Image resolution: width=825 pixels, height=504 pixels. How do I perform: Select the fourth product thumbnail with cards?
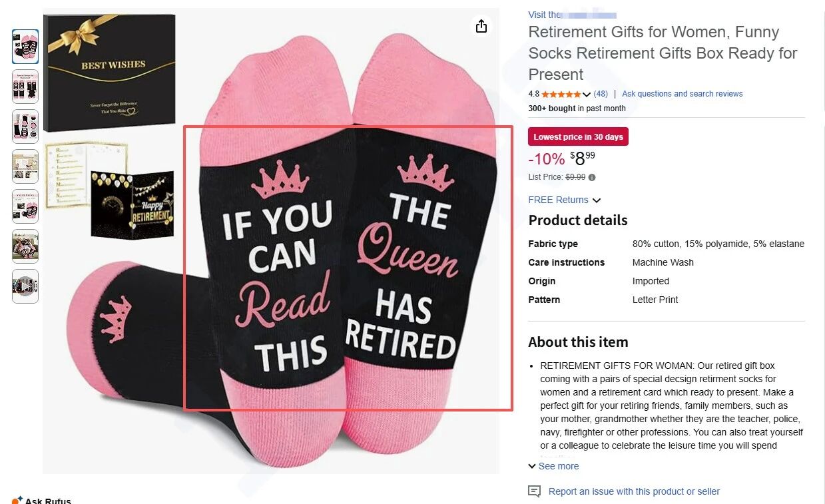coord(25,166)
